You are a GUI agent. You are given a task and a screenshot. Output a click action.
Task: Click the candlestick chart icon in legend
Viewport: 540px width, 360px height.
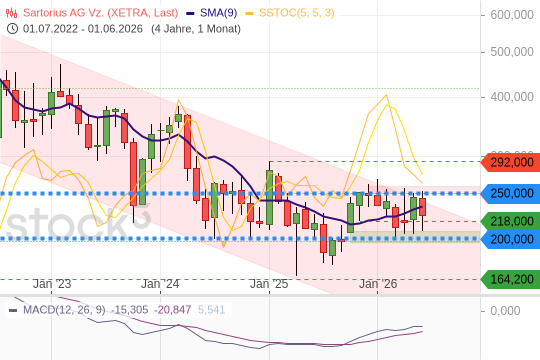[11, 13]
